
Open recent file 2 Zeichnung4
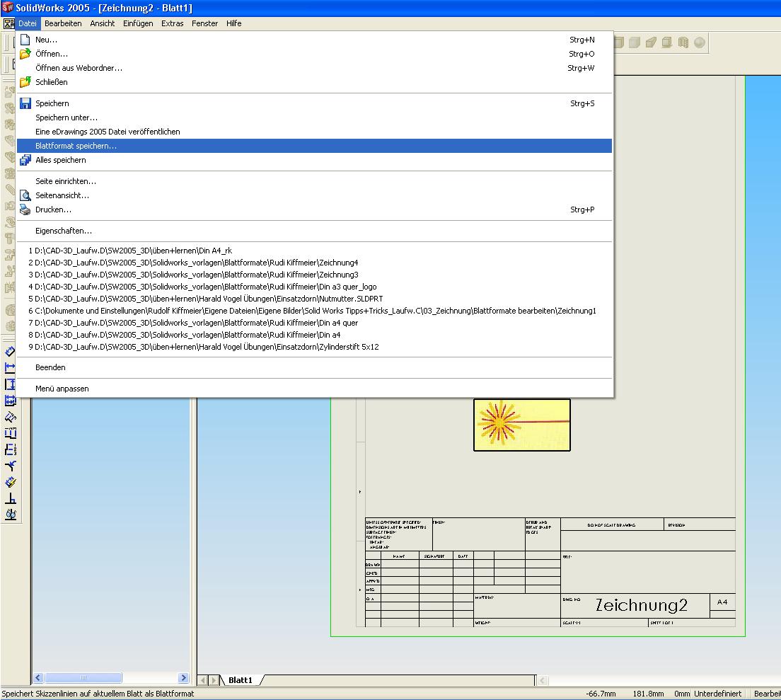point(314,263)
